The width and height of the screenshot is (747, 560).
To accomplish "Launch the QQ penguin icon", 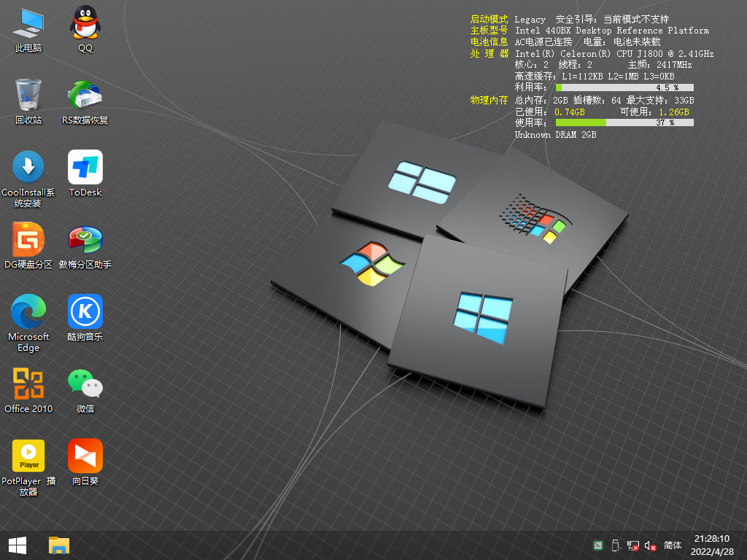I will (85, 29).
